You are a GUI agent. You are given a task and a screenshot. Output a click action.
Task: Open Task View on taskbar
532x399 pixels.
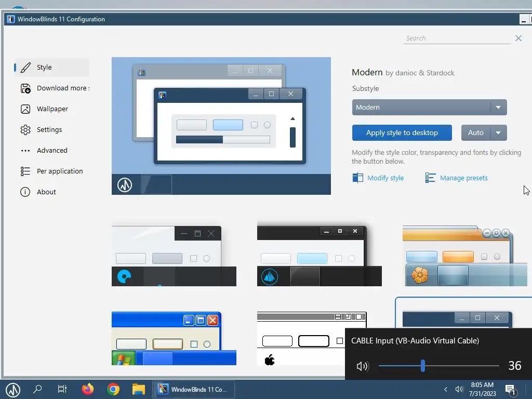[x=62, y=389]
